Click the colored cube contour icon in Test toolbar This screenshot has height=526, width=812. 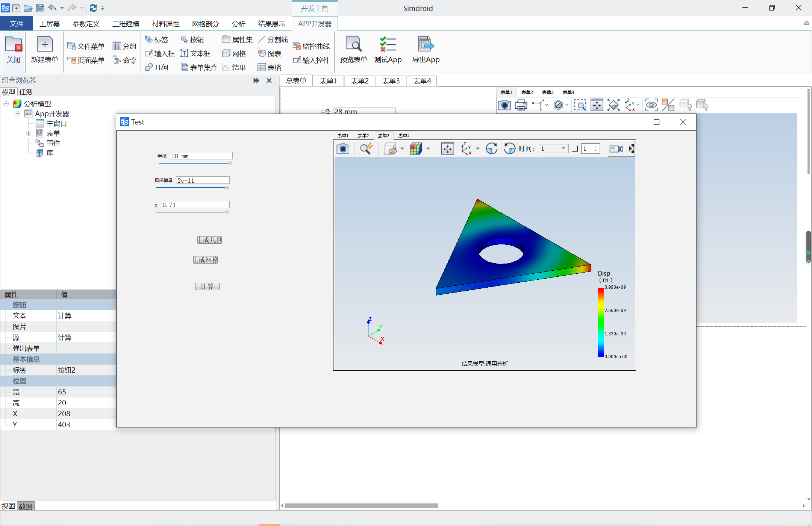(416, 149)
